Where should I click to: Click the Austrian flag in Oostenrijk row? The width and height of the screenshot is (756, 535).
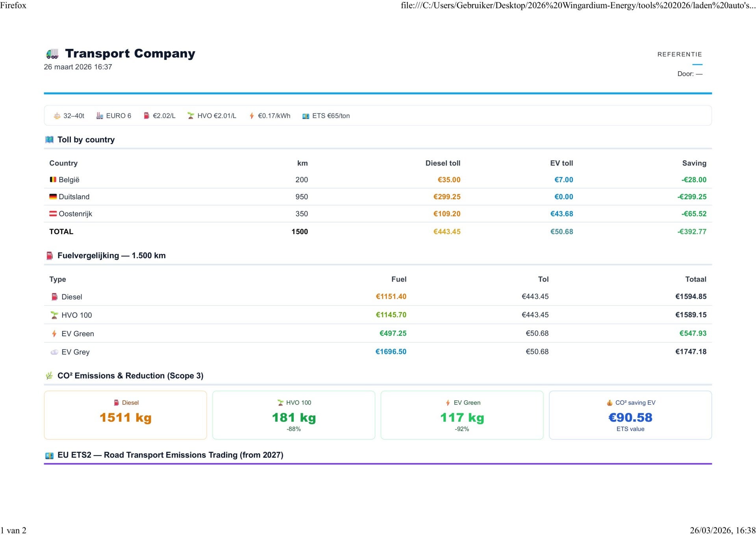click(x=53, y=214)
